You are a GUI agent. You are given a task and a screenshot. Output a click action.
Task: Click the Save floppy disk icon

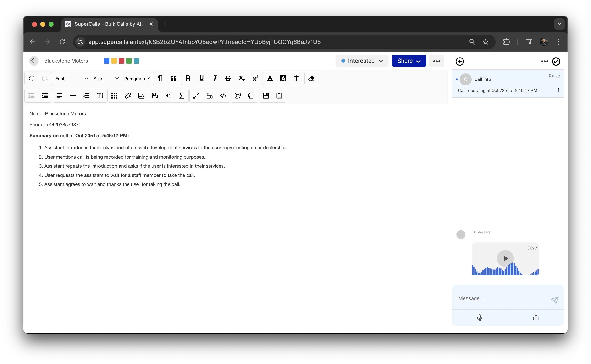pyautogui.click(x=265, y=96)
